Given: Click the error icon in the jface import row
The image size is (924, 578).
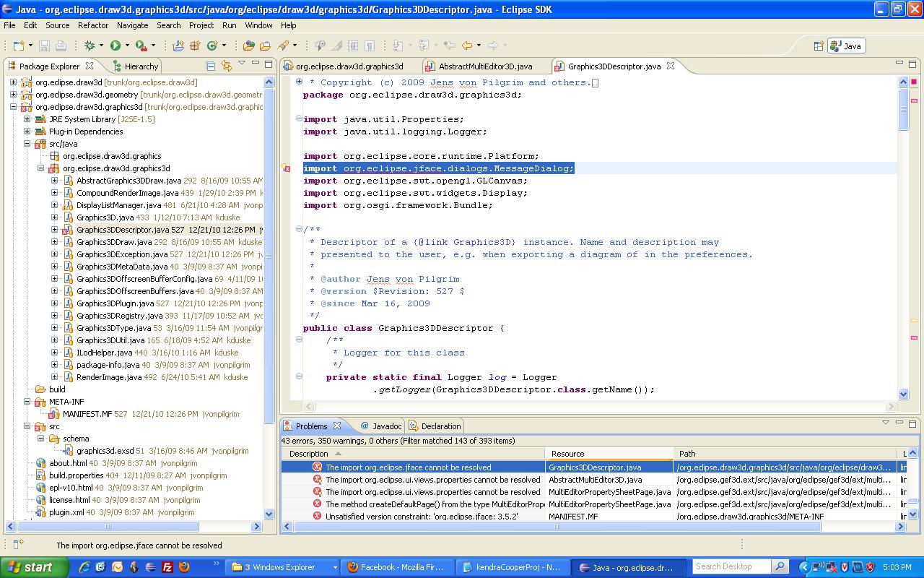Looking at the screenshot, I should click(317, 467).
